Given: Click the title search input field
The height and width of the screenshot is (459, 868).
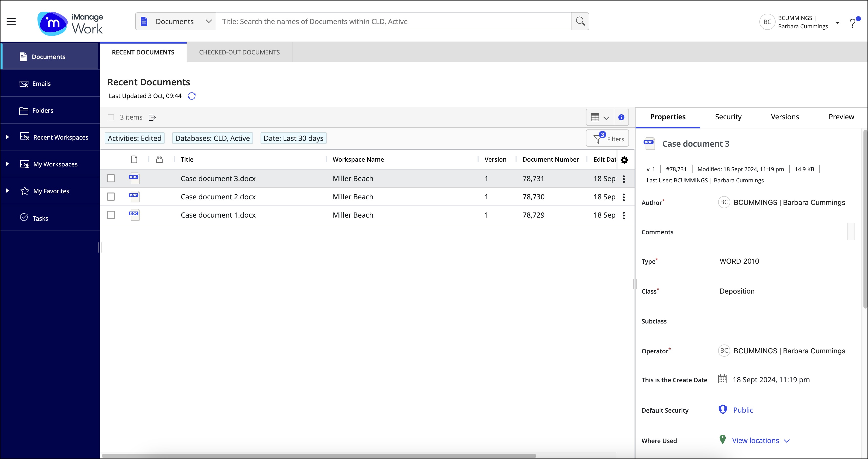Looking at the screenshot, I should [x=393, y=21].
